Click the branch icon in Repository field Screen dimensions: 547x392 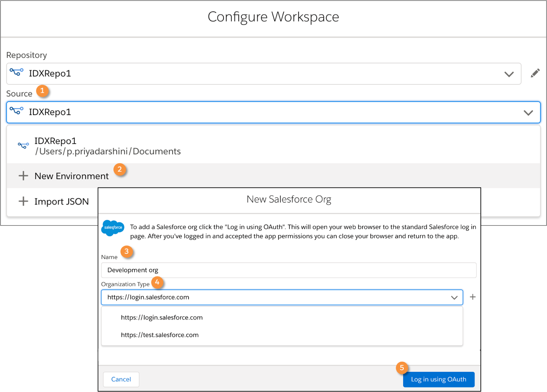pyautogui.click(x=17, y=72)
